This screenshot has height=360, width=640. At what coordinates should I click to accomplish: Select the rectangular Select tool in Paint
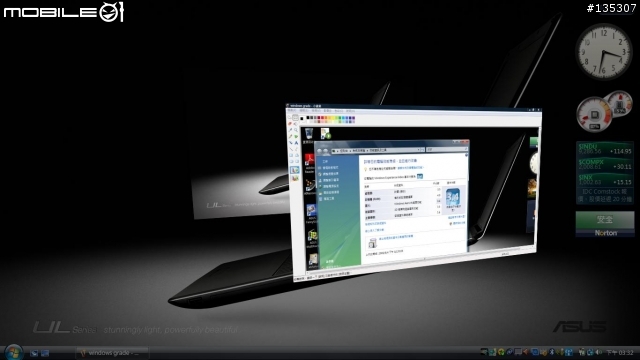pyautogui.click(x=295, y=117)
